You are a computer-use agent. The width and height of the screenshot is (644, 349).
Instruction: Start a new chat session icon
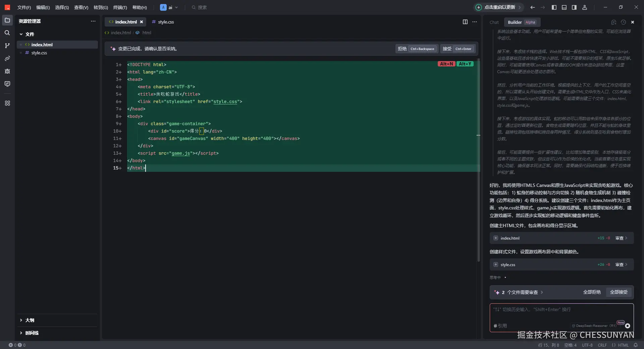point(614,22)
